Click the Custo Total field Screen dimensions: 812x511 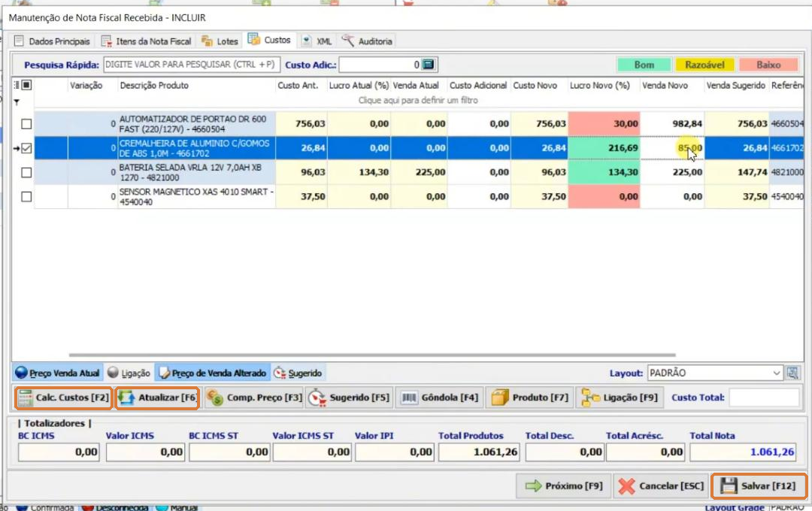(764, 398)
